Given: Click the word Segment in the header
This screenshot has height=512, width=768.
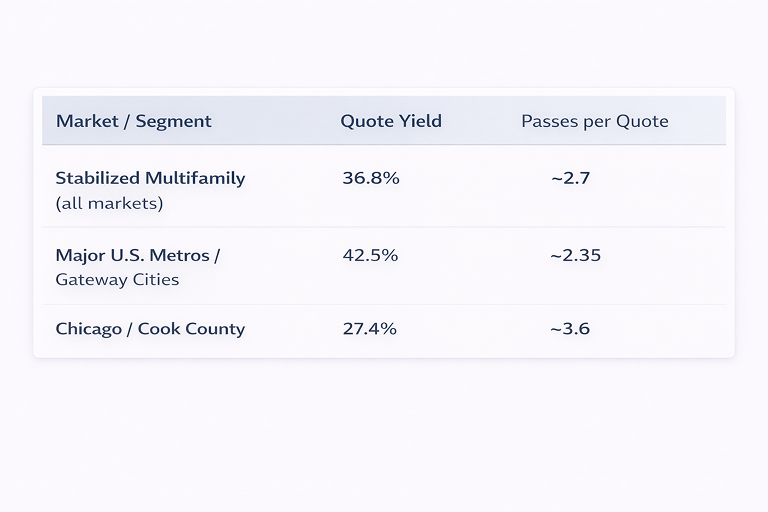Looking at the screenshot, I should point(173,121).
